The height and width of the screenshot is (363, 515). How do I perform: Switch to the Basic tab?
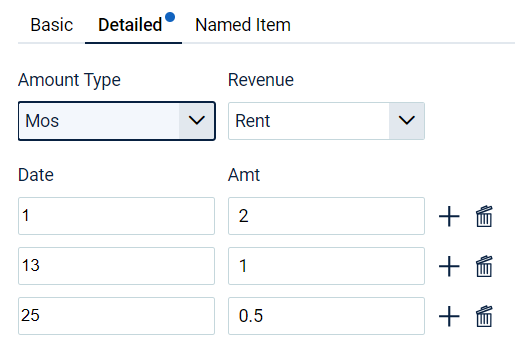coord(52,25)
